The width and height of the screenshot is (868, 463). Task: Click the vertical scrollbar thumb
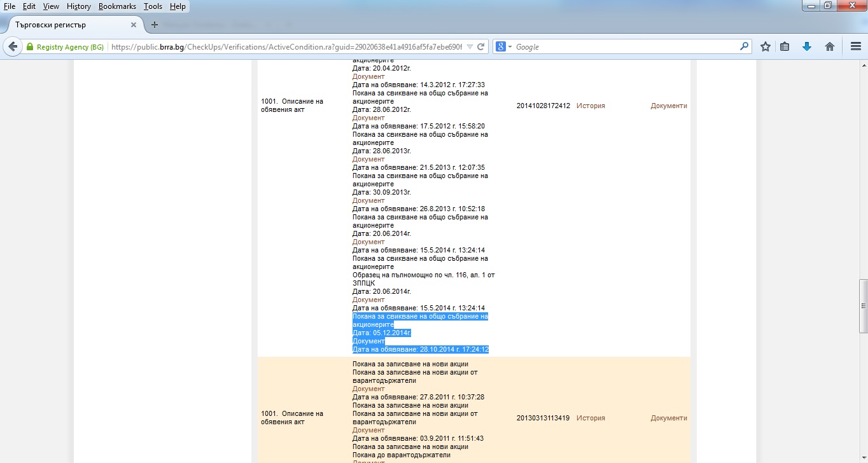point(863,306)
